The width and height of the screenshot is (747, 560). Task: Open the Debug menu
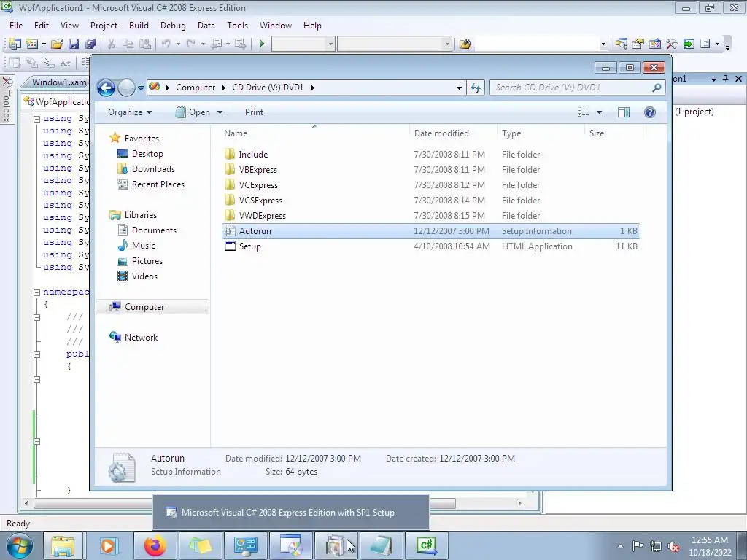[x=173, y=26]
